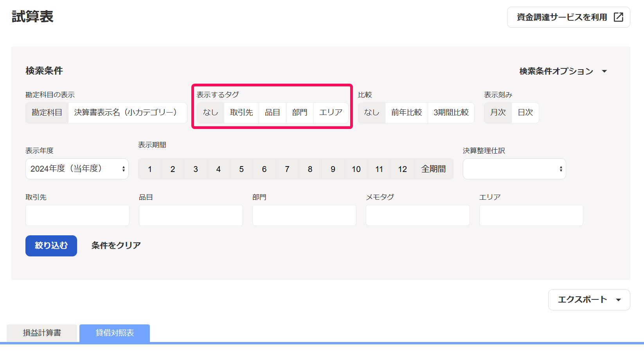Select 月次 display interval
This screenshot has width=644, height=351.
[x=498, y=113]
